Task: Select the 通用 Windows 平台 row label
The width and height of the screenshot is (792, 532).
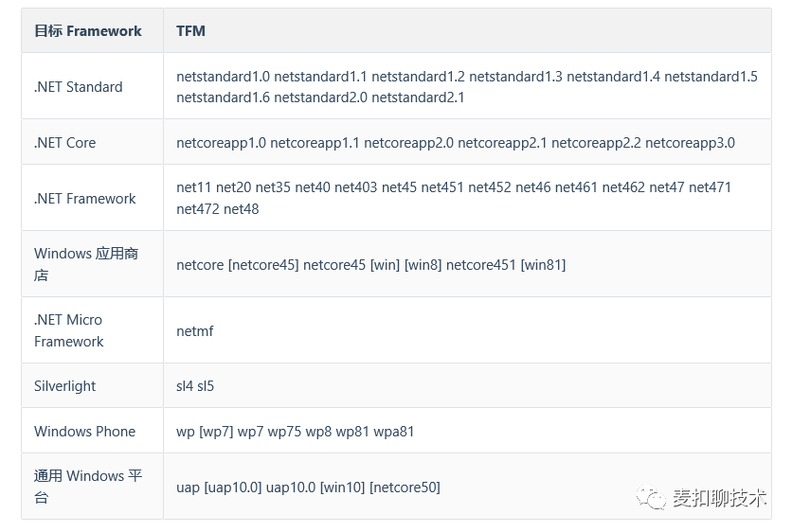Action: click(x=88, y=487)
